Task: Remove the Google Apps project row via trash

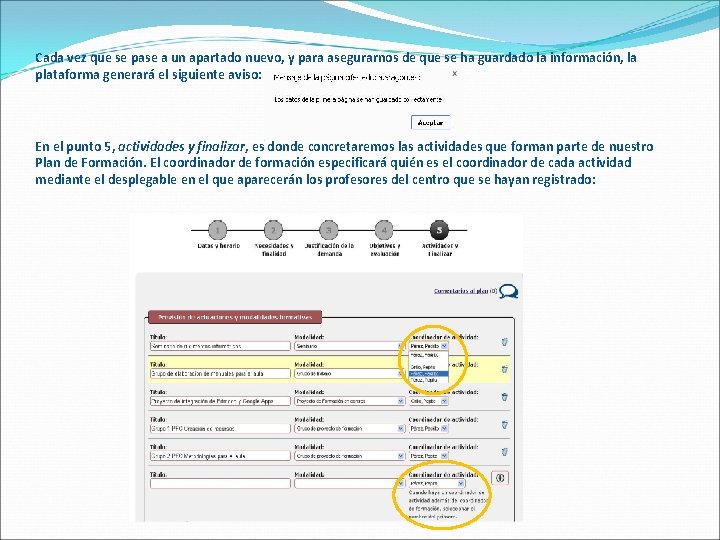Action: [504, 397]
